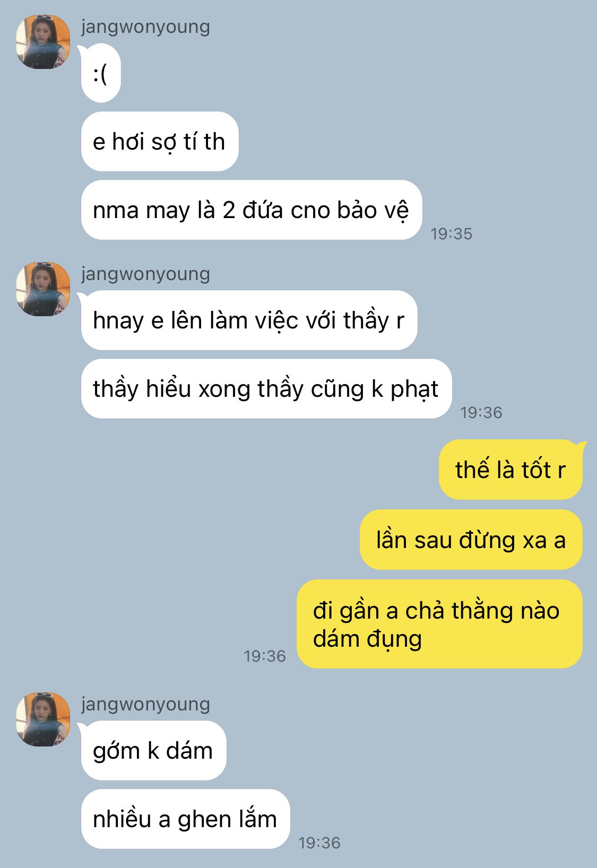Tap the "hnay e lên làm việc với thầy r" bubble
597x868 pixels.
tap(249, 320)
